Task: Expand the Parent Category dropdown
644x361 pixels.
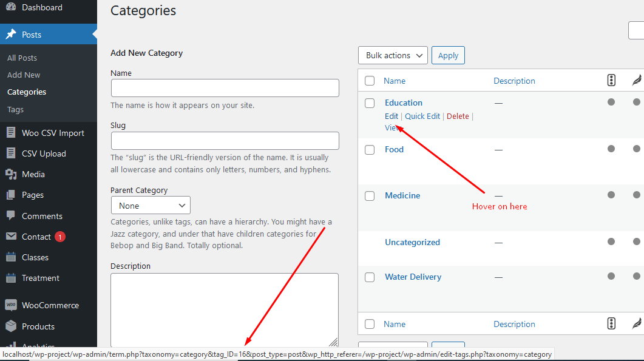Action: [151, 205]
